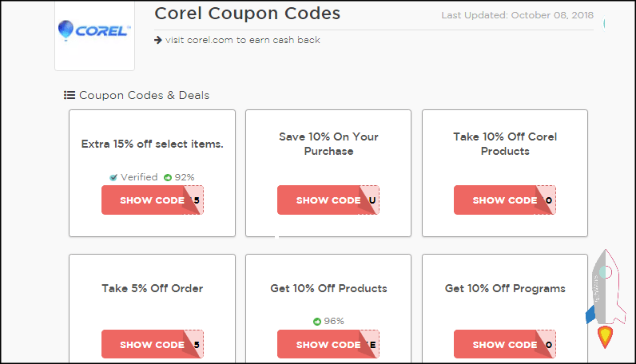This screenshot has height=364, width=636.
Task: Reveal code for Get 10% Off Programs
Action: [x=504, y=345]
